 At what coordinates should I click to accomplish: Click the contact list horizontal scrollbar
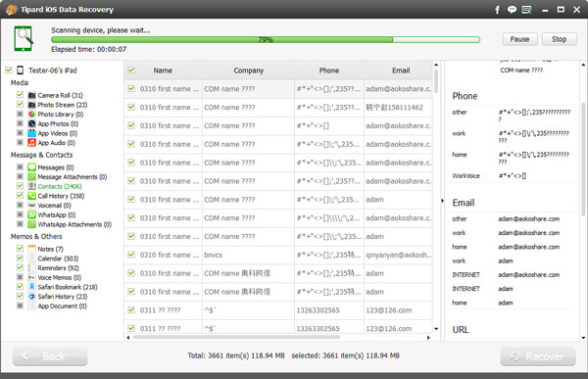pos(236,337)
